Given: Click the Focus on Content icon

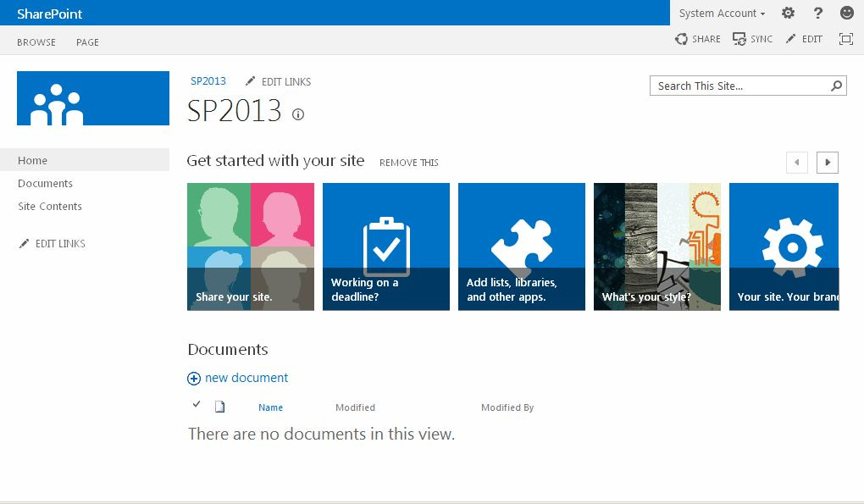Looking at the screenshot, I should [x=845, y=39].
